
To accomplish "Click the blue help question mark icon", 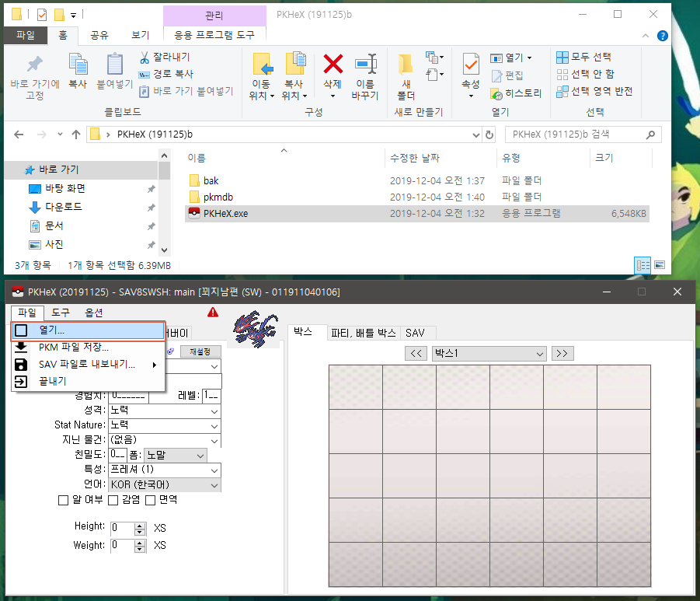I will point(663,36).
